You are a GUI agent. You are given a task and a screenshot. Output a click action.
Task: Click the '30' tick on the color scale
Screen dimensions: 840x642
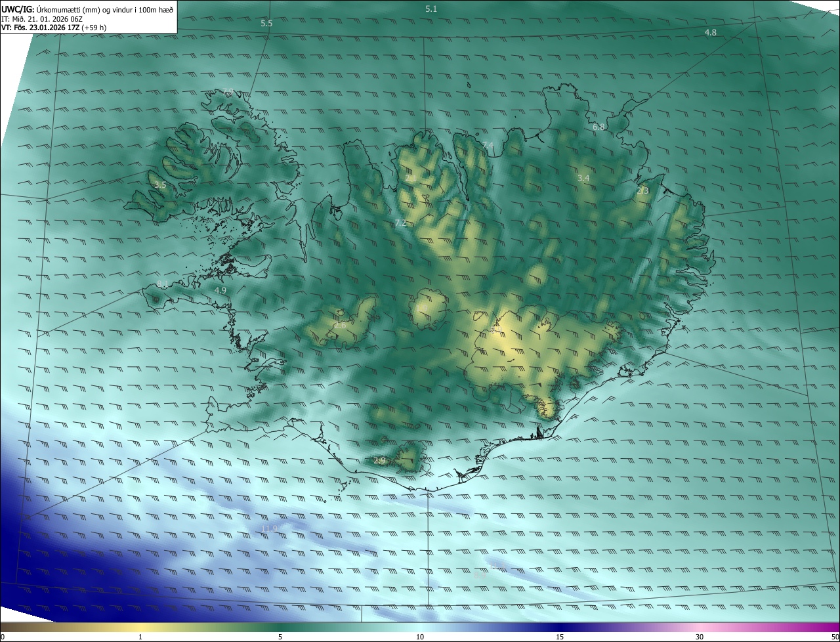coord(700,637)
